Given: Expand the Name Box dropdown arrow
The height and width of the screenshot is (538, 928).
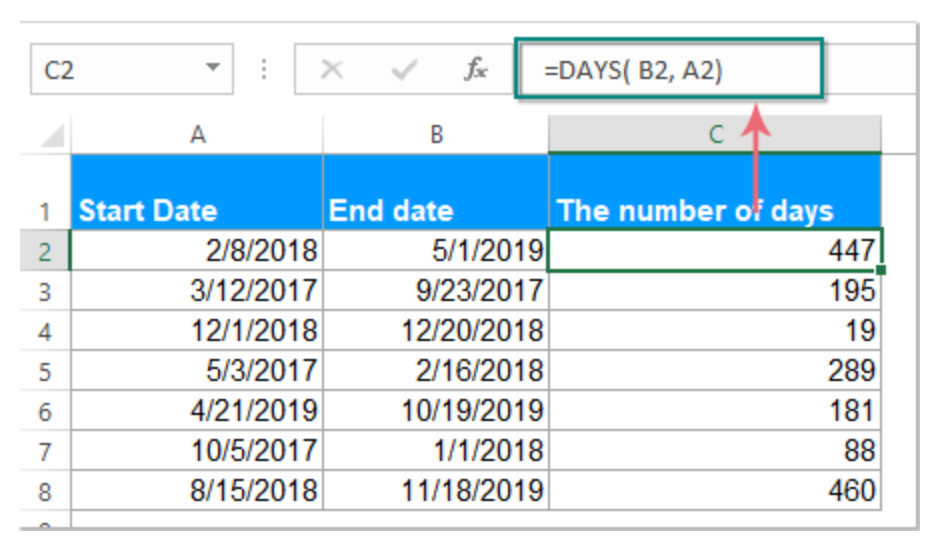Looking at the screenshot, I should [212, 70].
